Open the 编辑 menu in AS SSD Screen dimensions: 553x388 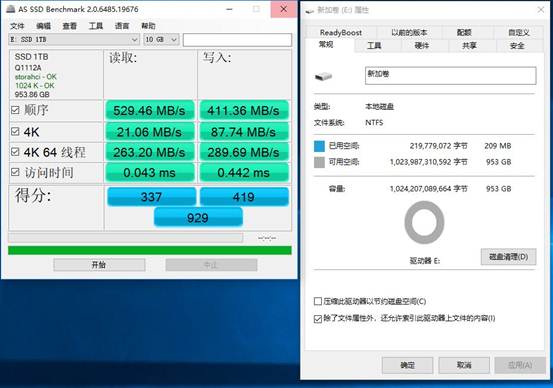(x=43, y=26)
